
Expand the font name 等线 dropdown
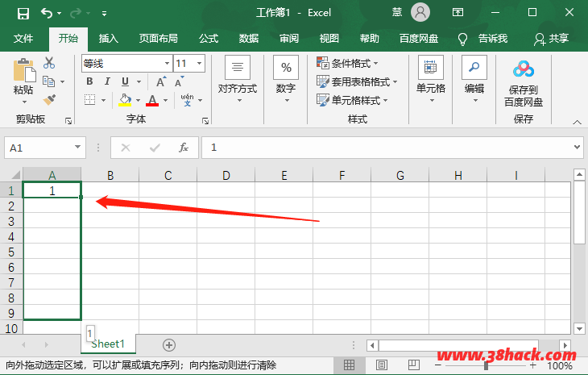(166, 63)
